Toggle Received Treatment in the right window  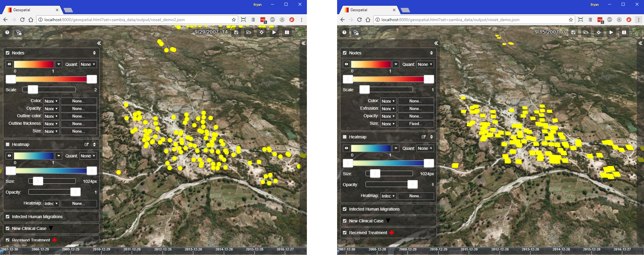[x=345, y=233]
